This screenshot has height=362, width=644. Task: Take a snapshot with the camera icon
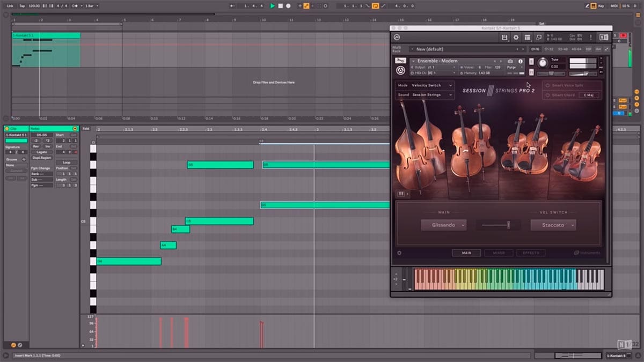[510, 61]
